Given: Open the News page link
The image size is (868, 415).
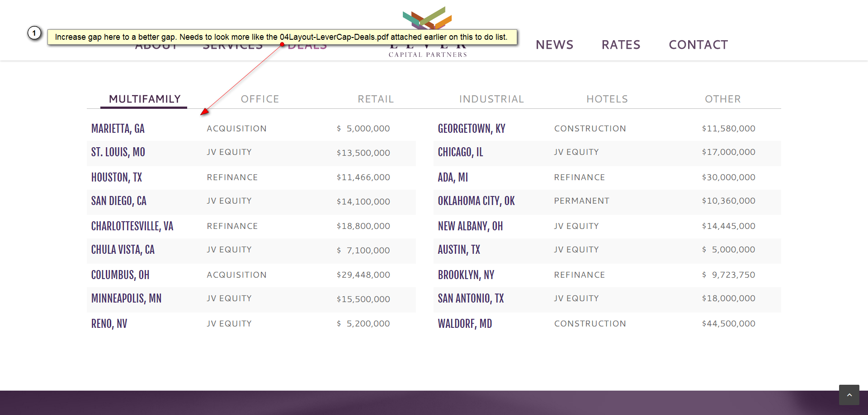Looking at the screenshot, I should pyautogui.click(x=554, y=45).
